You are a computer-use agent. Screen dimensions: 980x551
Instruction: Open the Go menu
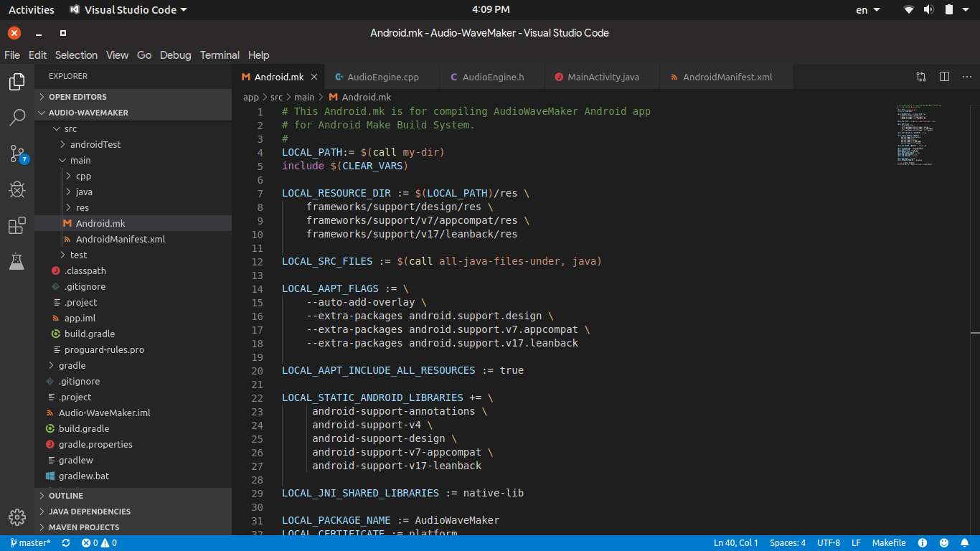click(144, 55)
